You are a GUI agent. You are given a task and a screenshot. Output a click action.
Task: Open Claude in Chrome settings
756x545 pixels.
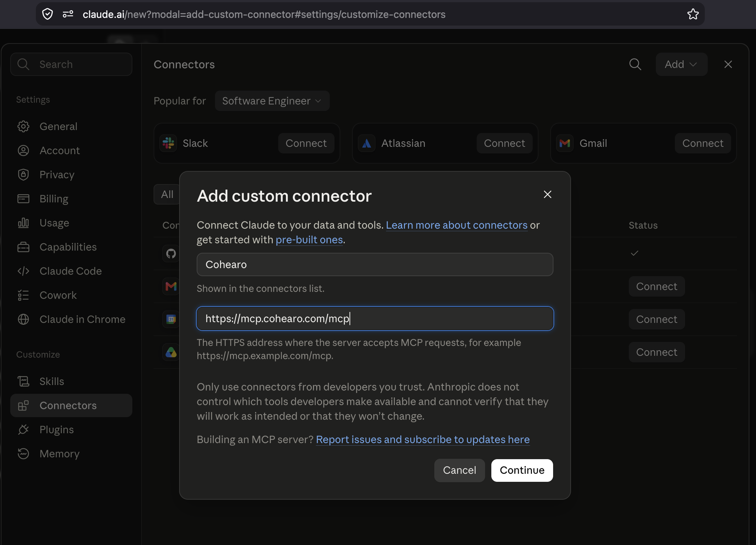[71, 319]
